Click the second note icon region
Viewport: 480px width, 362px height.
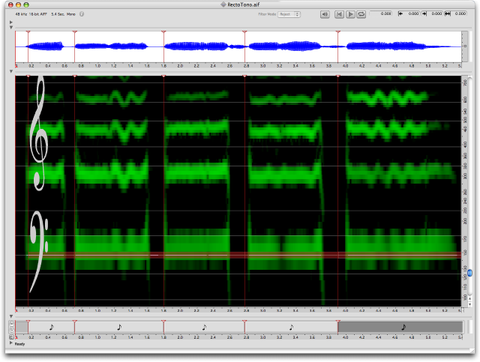click(x=119, y=327)
